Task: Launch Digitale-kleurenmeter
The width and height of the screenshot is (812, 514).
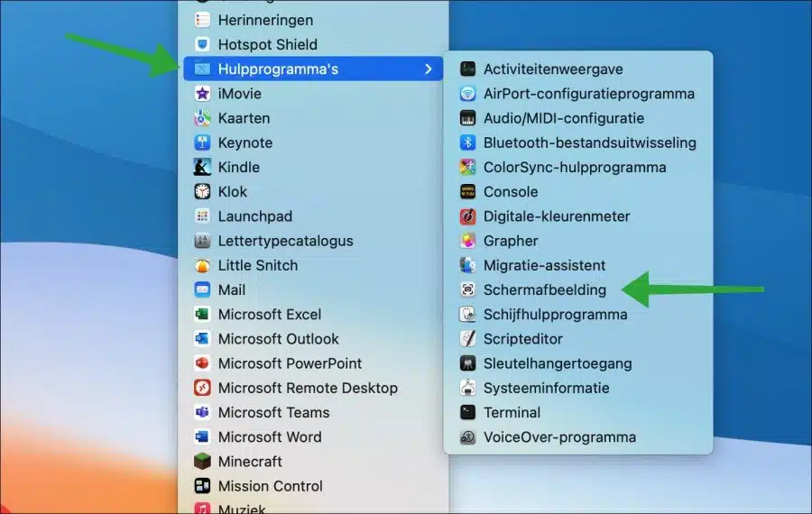Action: (578, 216)
